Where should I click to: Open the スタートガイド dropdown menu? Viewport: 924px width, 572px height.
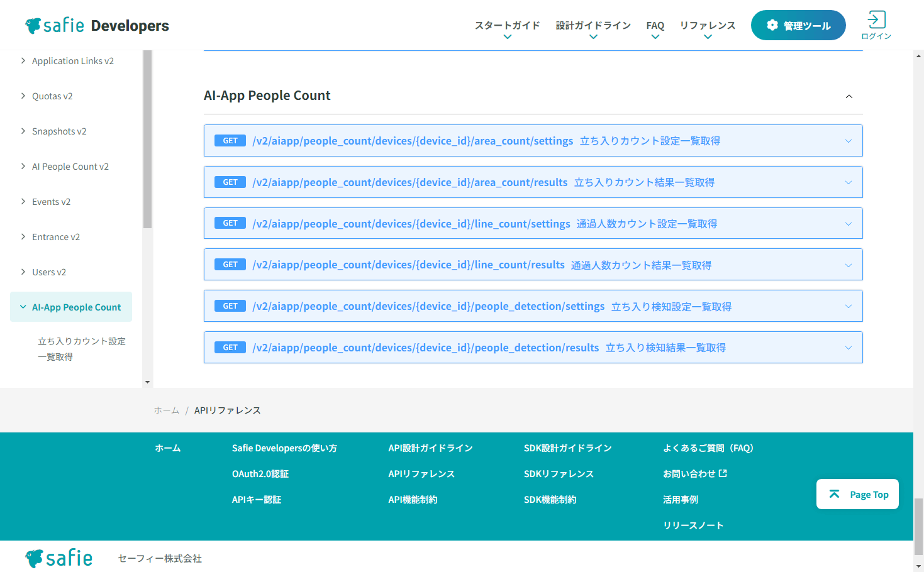pyautogui.click(x=507, y=30)
